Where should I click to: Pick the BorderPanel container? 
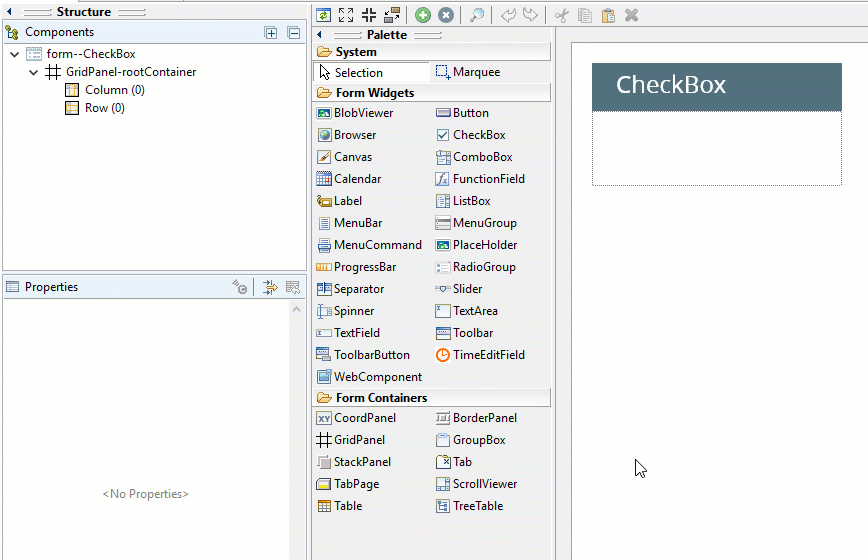coord(477,418)
